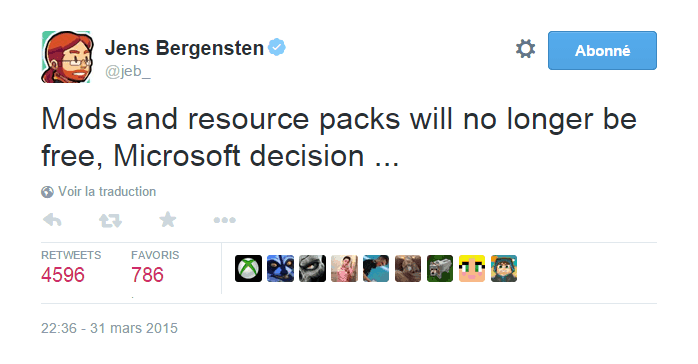Retweet this tweet using the retweet icon
The image size is (698, 364).
[110, 220]
